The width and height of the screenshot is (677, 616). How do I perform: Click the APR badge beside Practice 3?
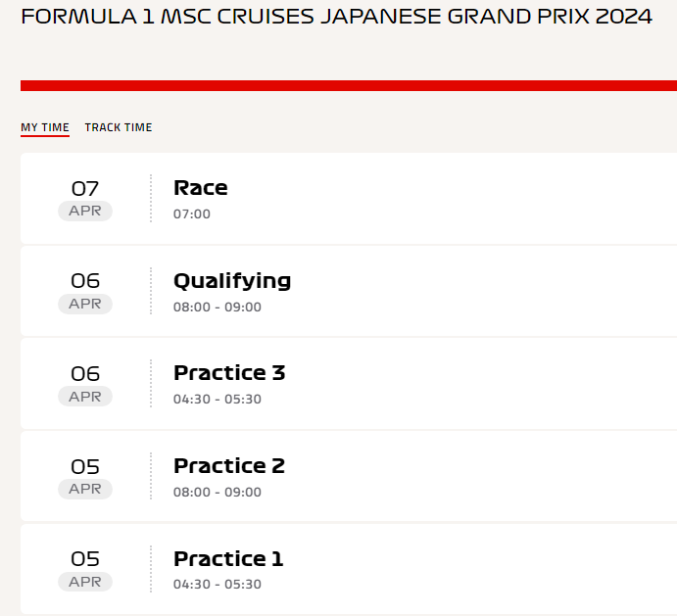point(85,397)
